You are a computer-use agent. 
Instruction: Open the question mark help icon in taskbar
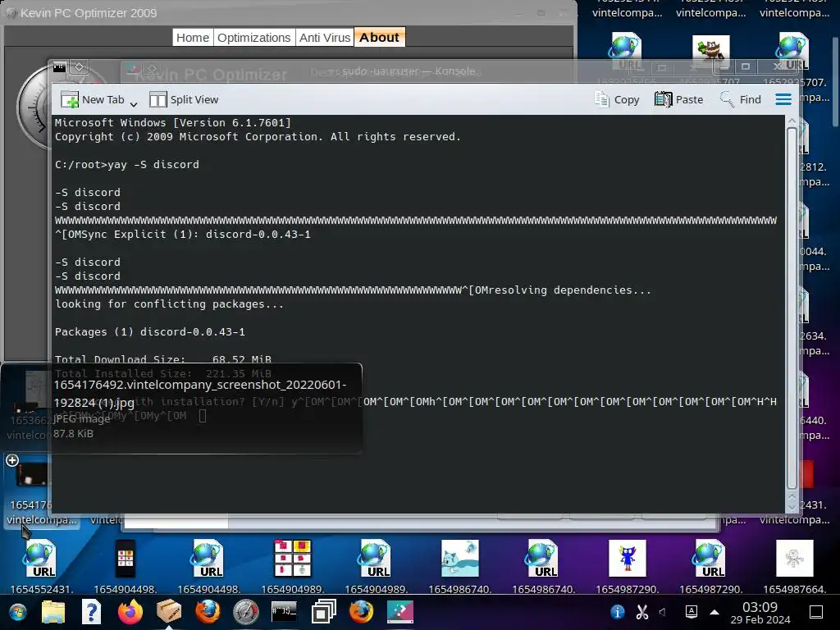click(91, 612)
